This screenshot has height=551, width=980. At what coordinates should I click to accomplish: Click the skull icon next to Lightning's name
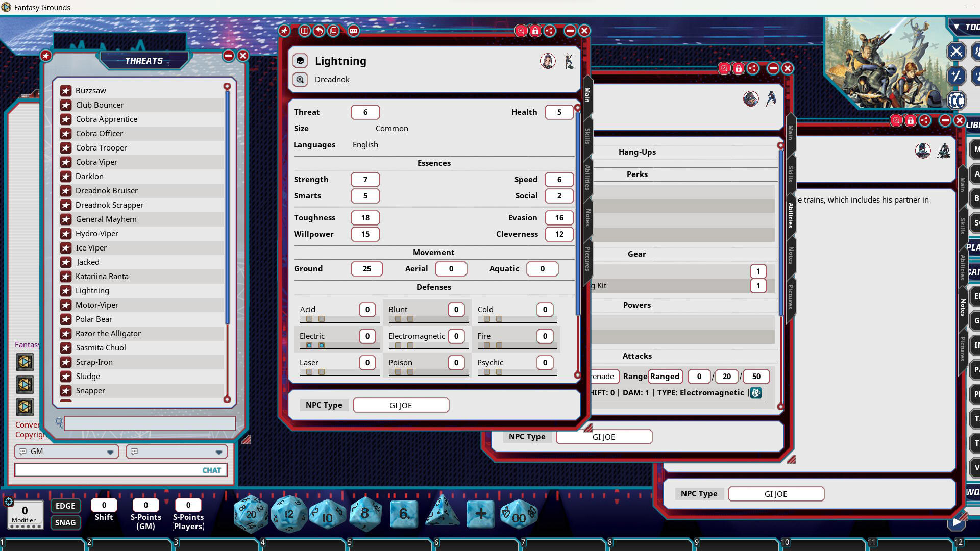tap(300, 61)
